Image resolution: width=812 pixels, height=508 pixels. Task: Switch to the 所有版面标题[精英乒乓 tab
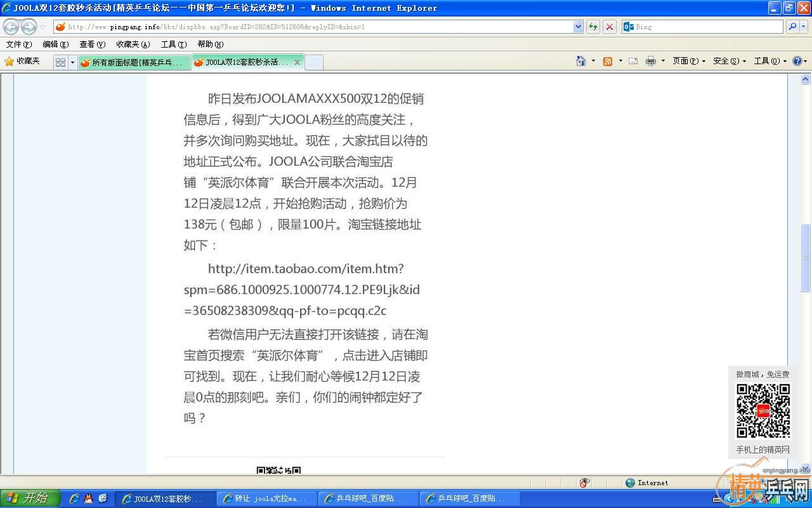coord(134,62)
